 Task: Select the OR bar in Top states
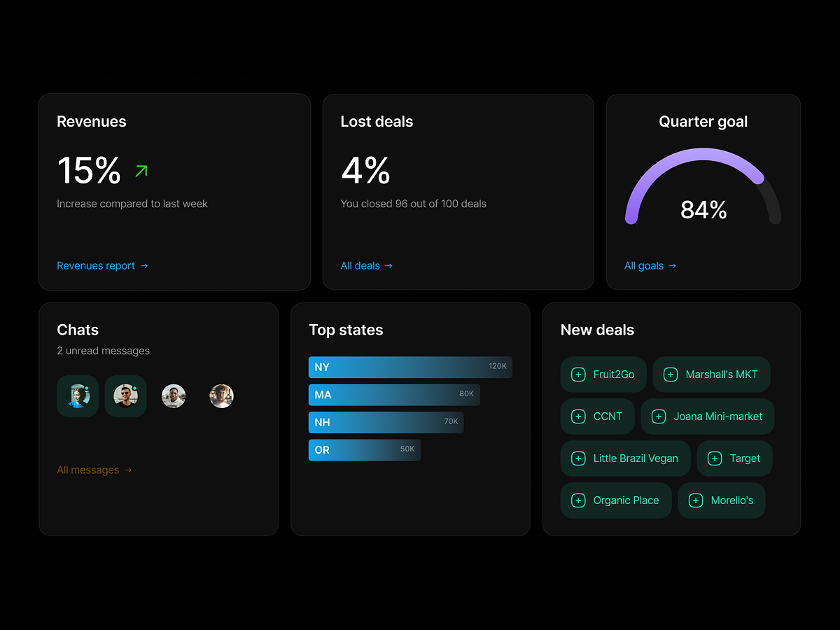coord(365,450)
